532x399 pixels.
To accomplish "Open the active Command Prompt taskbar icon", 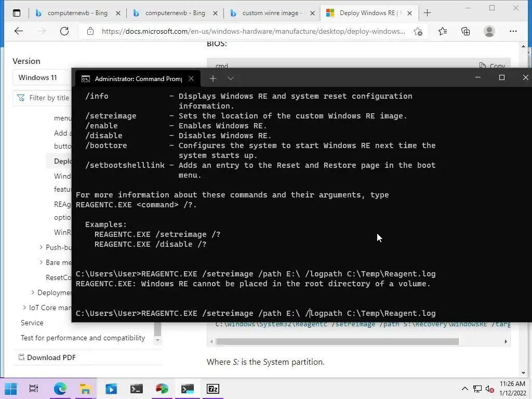I will pyautogui.click(x=187, y=389).
